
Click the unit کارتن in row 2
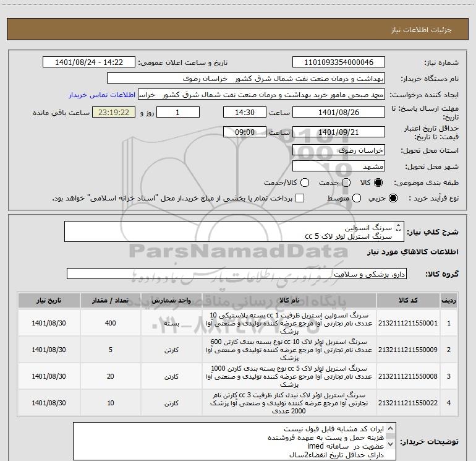[x=171, y=350]
